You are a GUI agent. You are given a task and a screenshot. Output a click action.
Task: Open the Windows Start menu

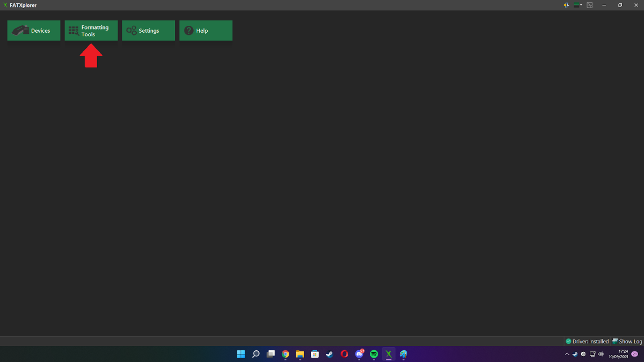click(x=241, y=354)
